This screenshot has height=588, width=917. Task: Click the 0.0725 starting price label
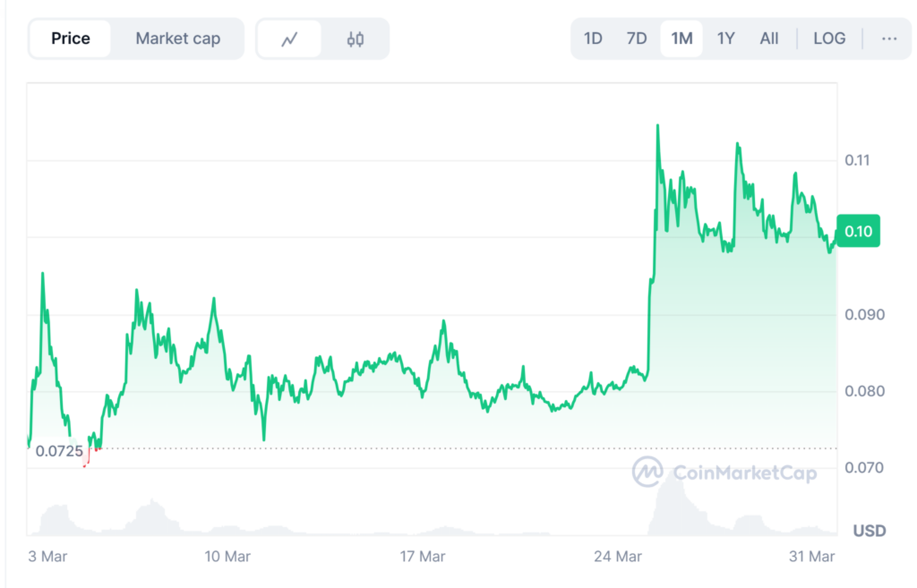[x=59, y=451]
